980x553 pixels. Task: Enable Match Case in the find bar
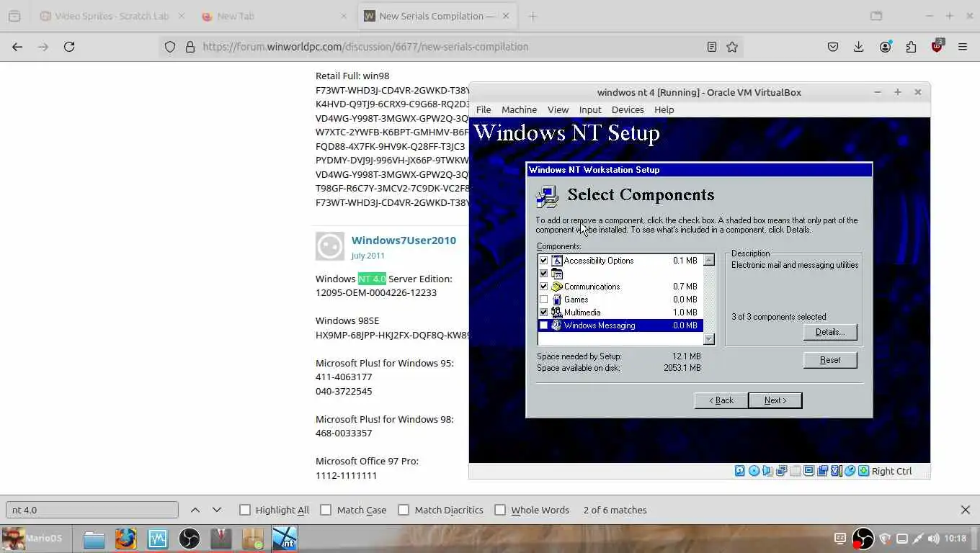(326, 510)
